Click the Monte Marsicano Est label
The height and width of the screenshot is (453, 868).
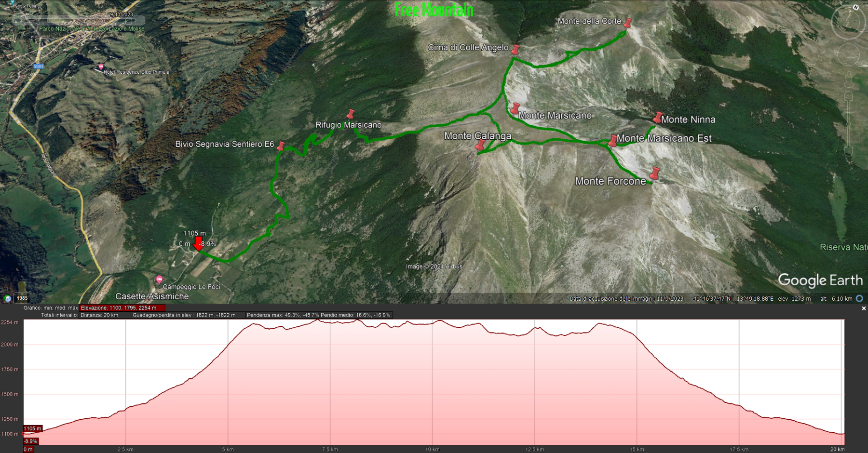coord(665,138)
